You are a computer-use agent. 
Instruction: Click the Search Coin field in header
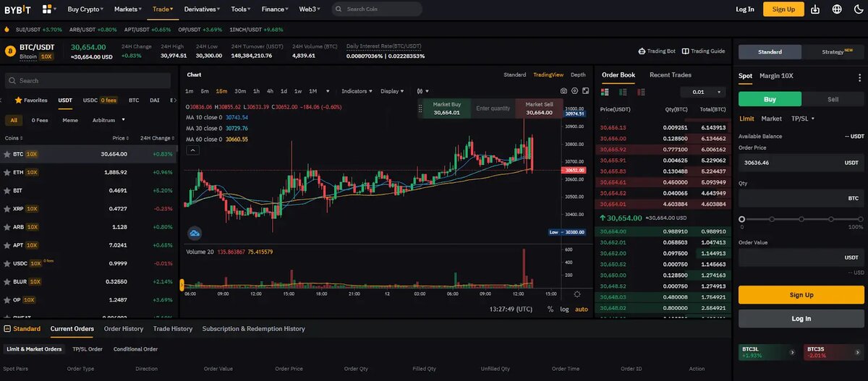pyautogui.click(x=378, y=9)
